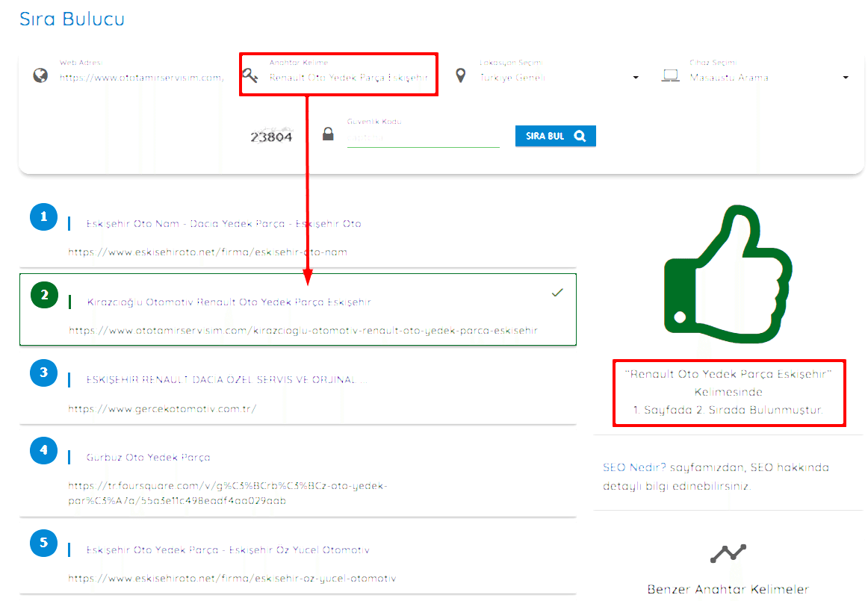Click the location pin icon
868x601 pixels.
click(x=461, y=75)
